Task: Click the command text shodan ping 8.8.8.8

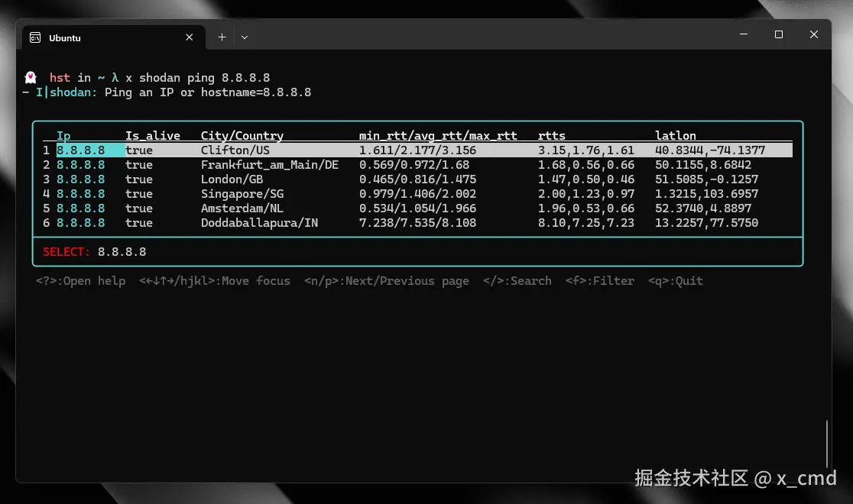Action: (205, 77)
